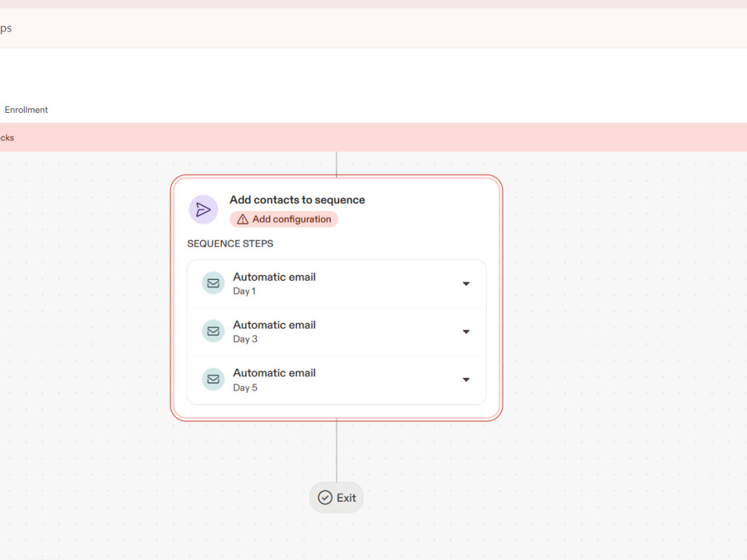747x560 pixels.
Task: Click the Add configuration warning badge
Action: point(284,219)
